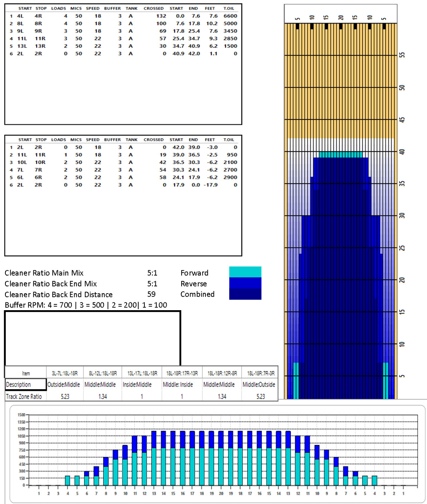Click the feet value -2.5
This screenshot has width=427, height=504.
(212, 155)
